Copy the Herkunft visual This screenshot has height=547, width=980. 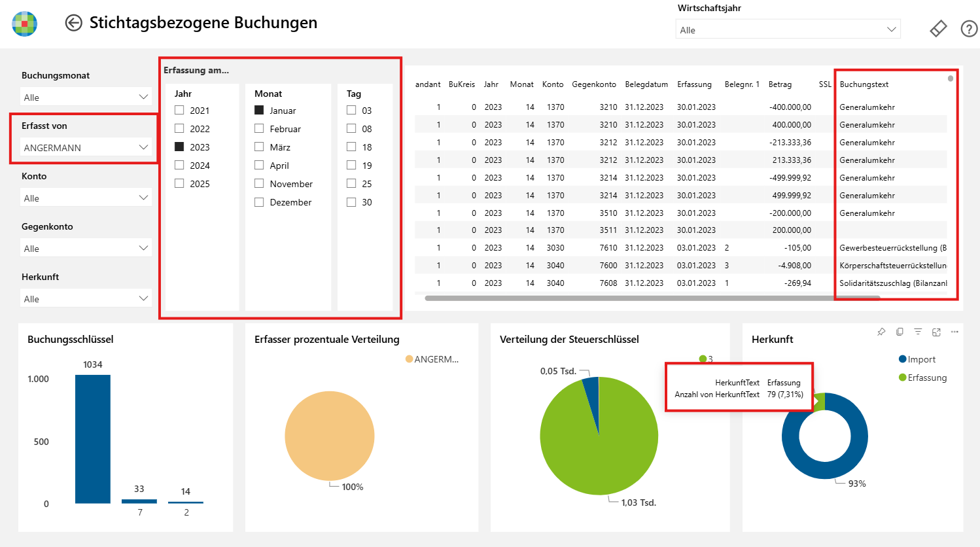[900, 332]
